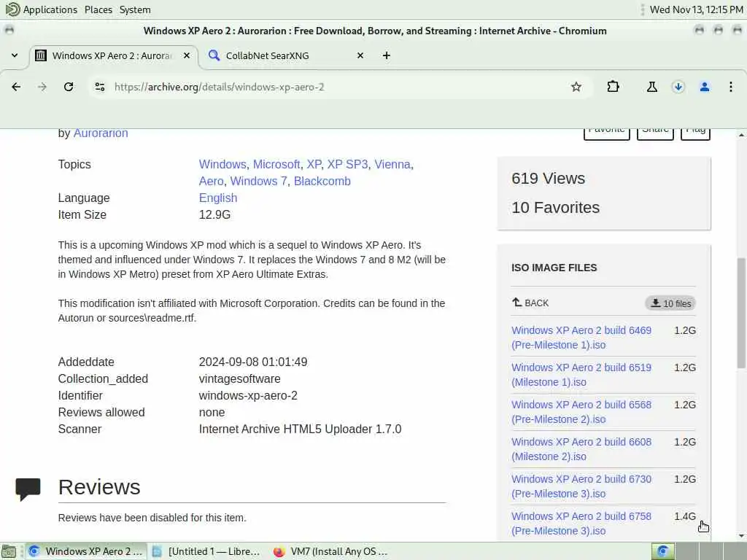
Task: Show downloads via the download icon
Action: click(678, 87)
